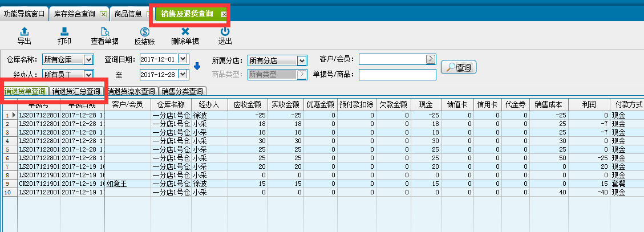Image resolution: width=644 pixels, height=232 pixels.
Task: Expand the 仓库名称 warehouse dropdown
Action: [x=88, y=59]
